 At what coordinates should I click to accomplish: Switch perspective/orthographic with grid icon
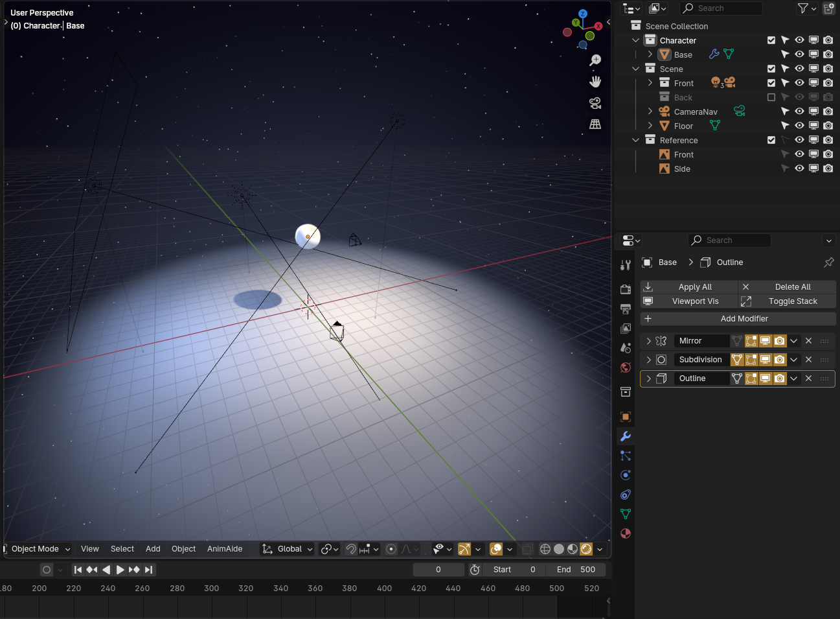tap(595, 124)
